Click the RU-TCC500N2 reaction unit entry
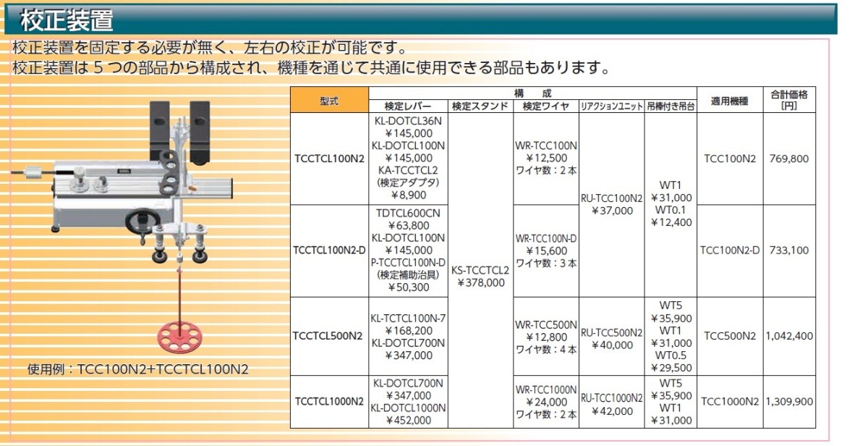 click(612, 332)
